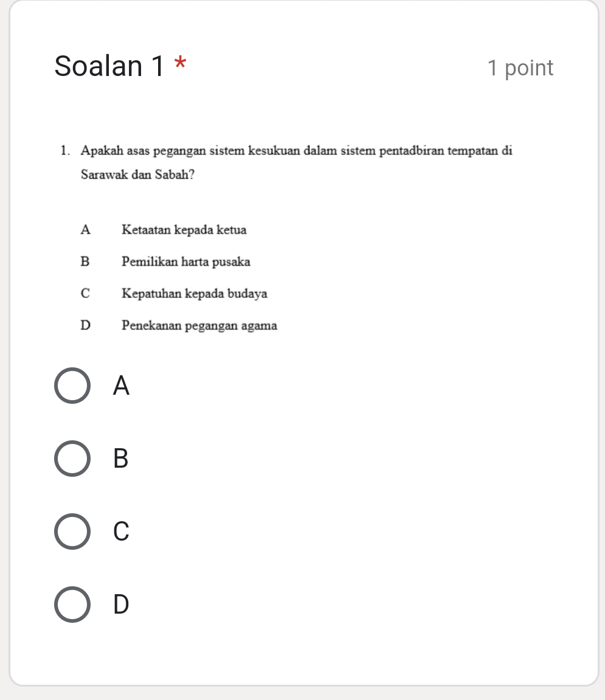This screenshot has width=605, height=700.
Task: Click the "Kepatuhan kepada budaya" option text
Action: click(195, 294)
